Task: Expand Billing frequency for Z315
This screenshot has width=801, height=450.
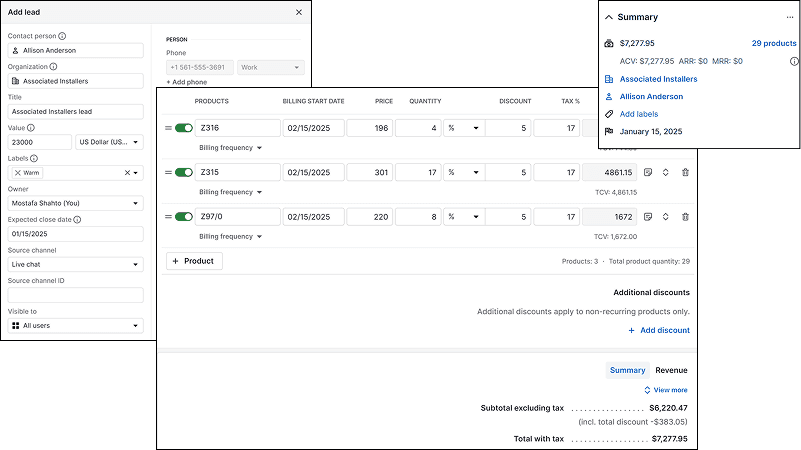Action: point(230,192)
